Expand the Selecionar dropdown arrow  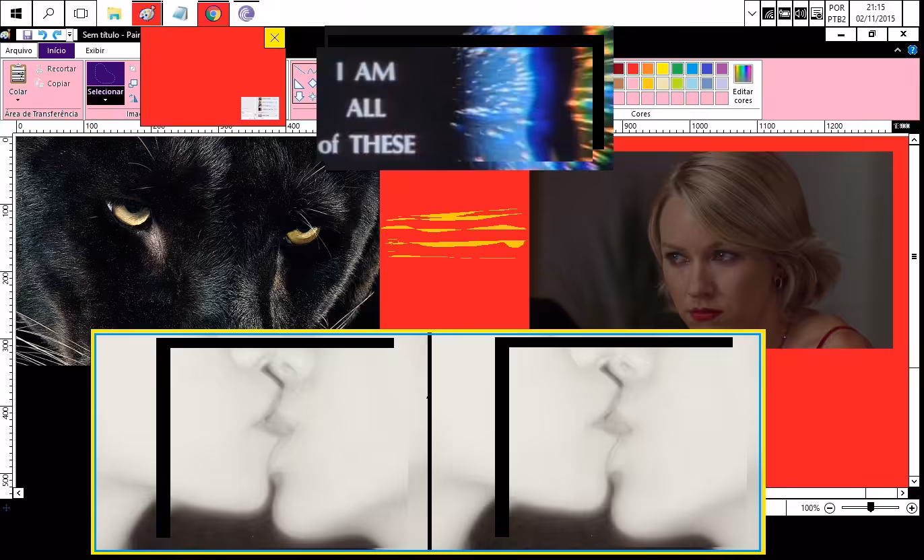click(x=106, y=100)
